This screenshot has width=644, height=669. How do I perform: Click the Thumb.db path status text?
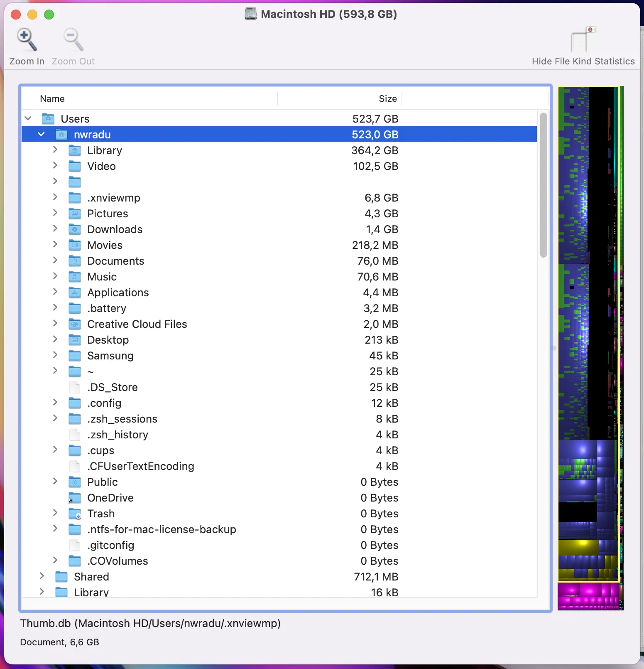150,623
